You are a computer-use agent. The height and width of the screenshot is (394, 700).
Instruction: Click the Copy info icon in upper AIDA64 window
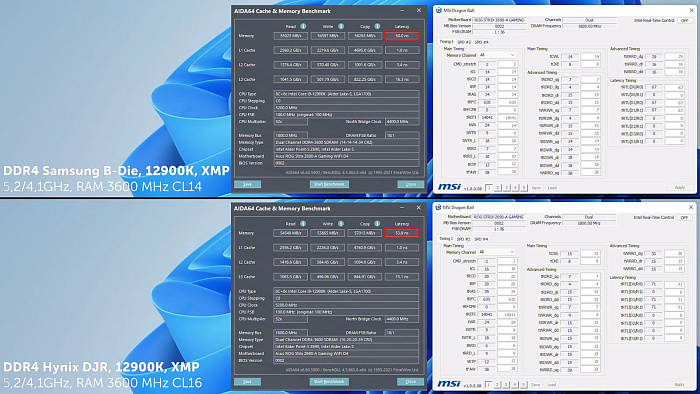378,26
